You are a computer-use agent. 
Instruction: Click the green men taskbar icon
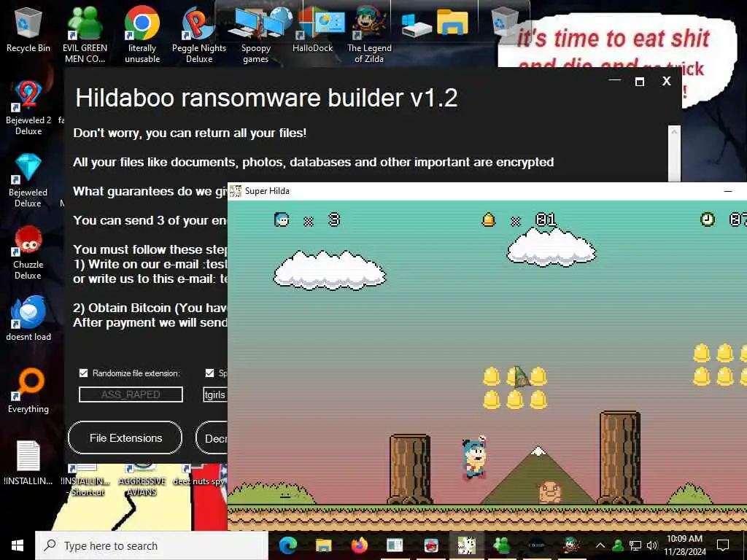click(502, 545)
